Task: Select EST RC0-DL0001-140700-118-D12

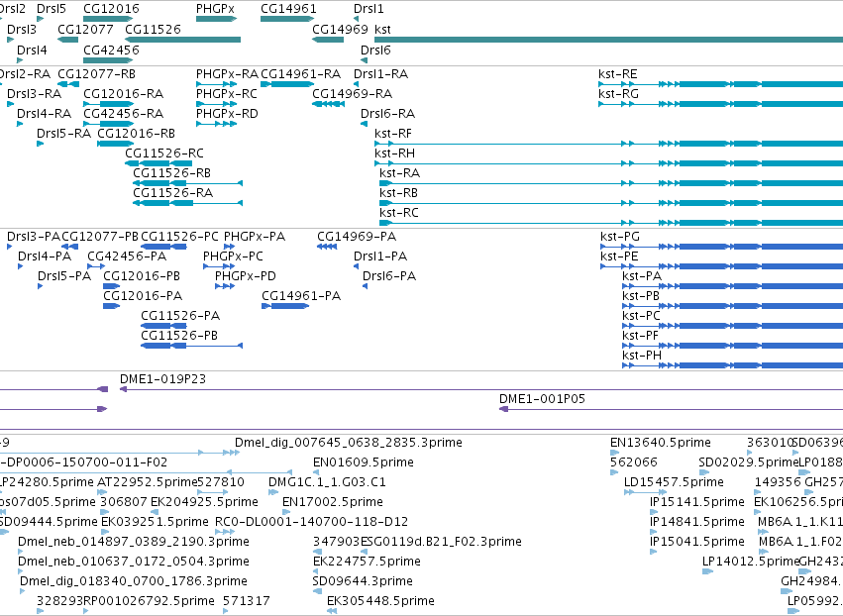Action: [312, 522]
